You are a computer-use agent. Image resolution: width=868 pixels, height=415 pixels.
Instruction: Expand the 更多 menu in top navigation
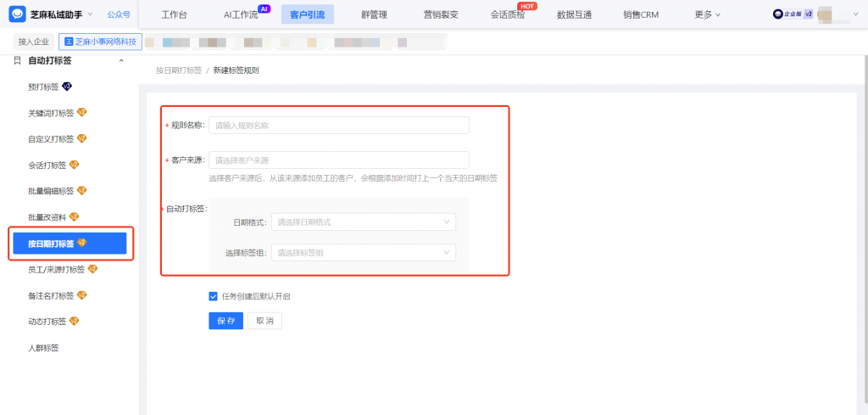click(x=708, y=15)
